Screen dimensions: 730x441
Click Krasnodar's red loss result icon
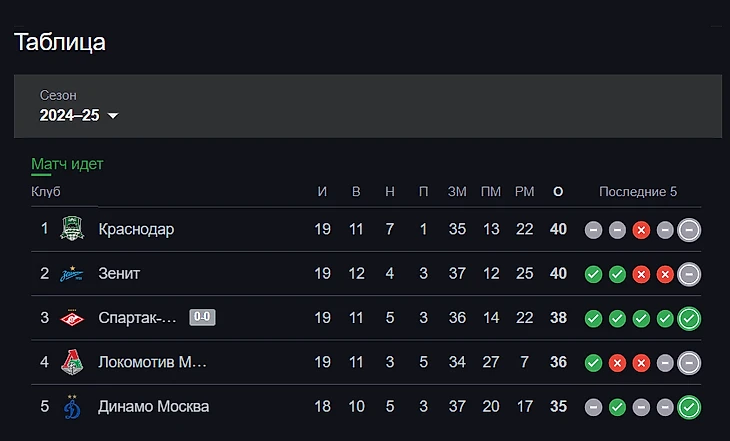click(x=641, y=230)
